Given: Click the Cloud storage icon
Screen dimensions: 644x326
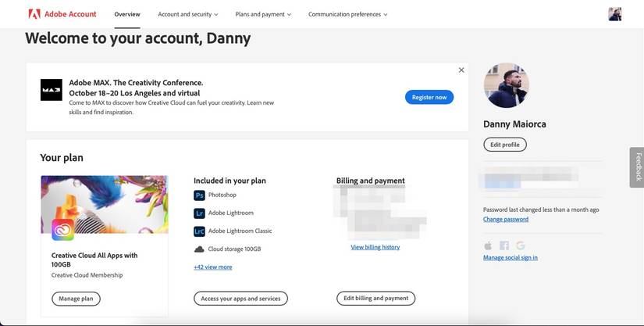Looking at the screenshot, I should tap(199, 249).
